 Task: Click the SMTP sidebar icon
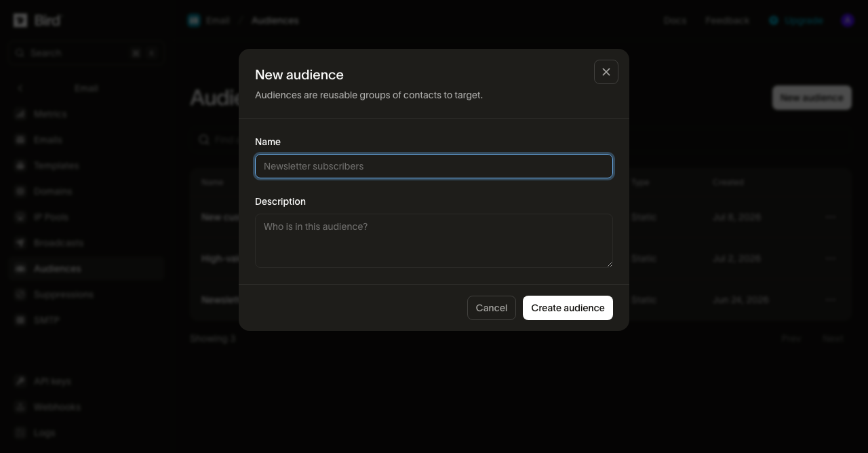(20, 320)
